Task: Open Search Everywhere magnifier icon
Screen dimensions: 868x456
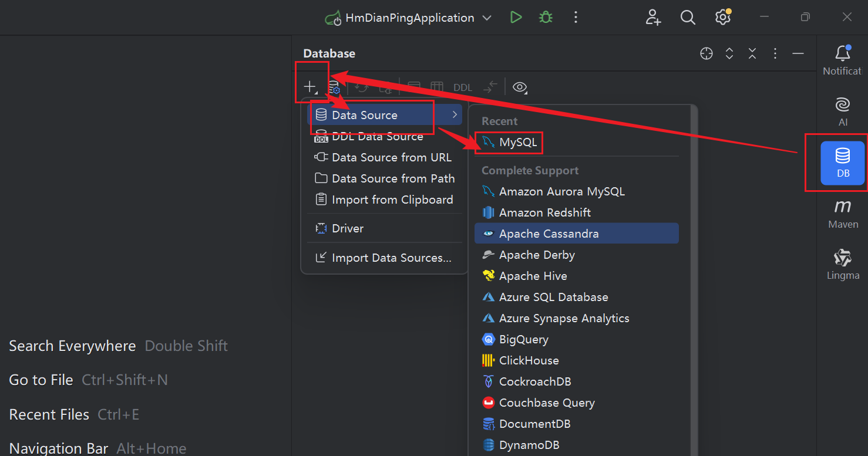Action: click(x=688, y=18)
